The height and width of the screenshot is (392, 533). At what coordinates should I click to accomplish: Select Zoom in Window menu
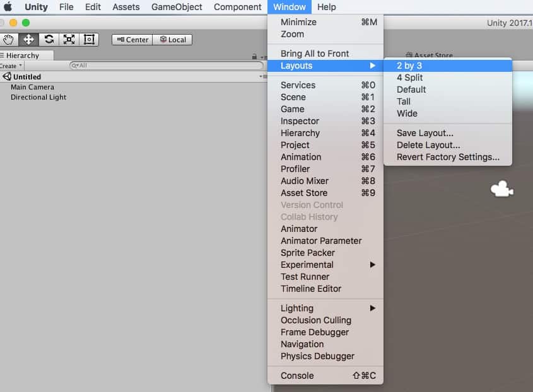[325, 34]
